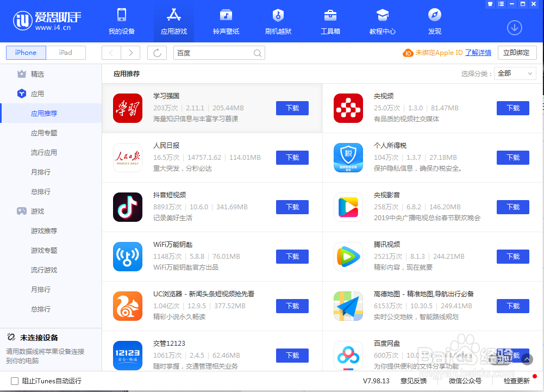Screen dimensions: 544x392
Task: Go back with the left arrow
Action: [111, 53]
